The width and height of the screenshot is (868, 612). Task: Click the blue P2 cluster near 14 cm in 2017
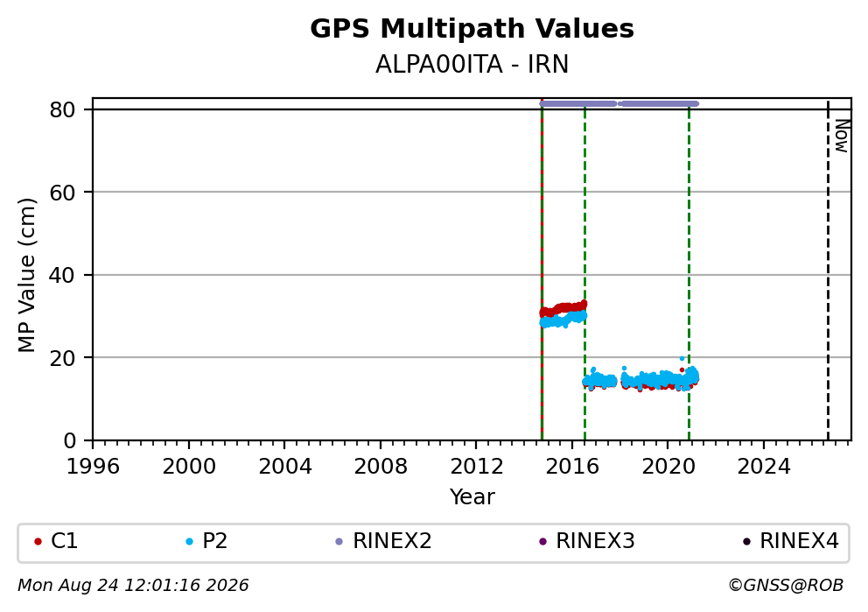(x=600, y=381)
